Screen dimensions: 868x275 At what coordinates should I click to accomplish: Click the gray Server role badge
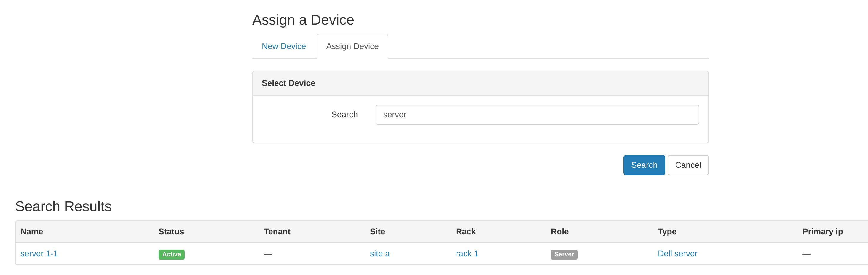pyautogui.click(x=564, y=255)
